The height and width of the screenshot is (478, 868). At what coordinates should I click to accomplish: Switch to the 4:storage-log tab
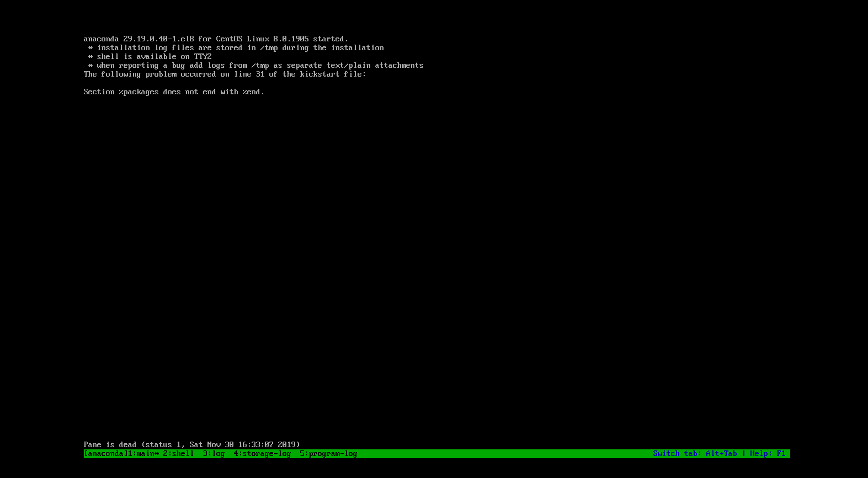(x=262, y=454)
